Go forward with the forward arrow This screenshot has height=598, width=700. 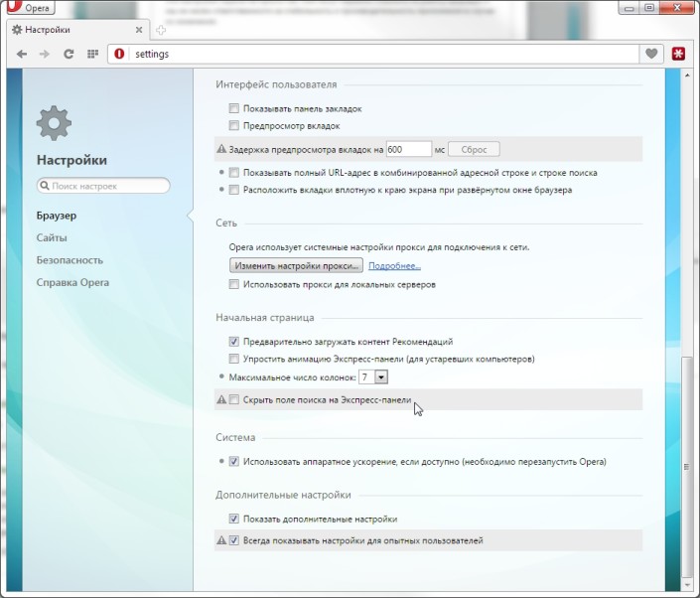45,54
